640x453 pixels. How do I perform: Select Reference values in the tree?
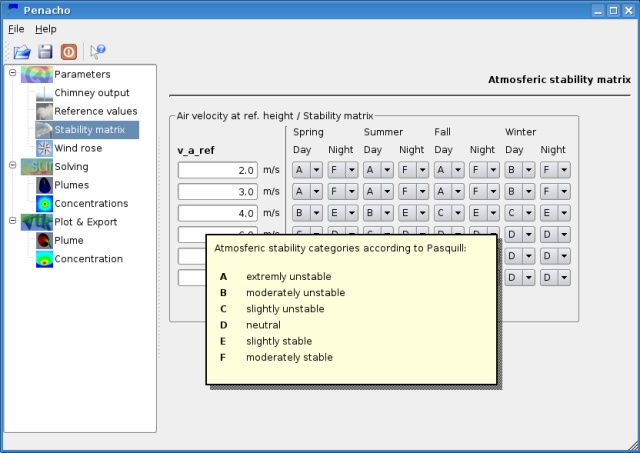(x=96, y=111)
